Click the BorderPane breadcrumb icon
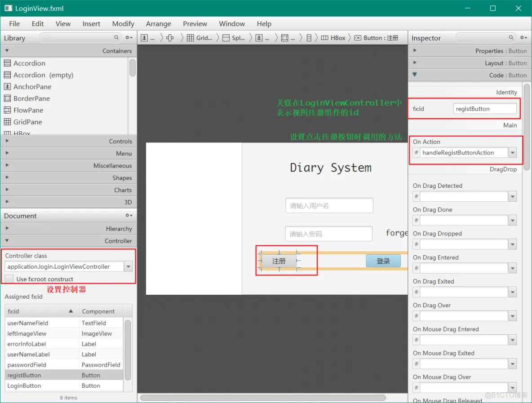532x403 pixels. 285,38
